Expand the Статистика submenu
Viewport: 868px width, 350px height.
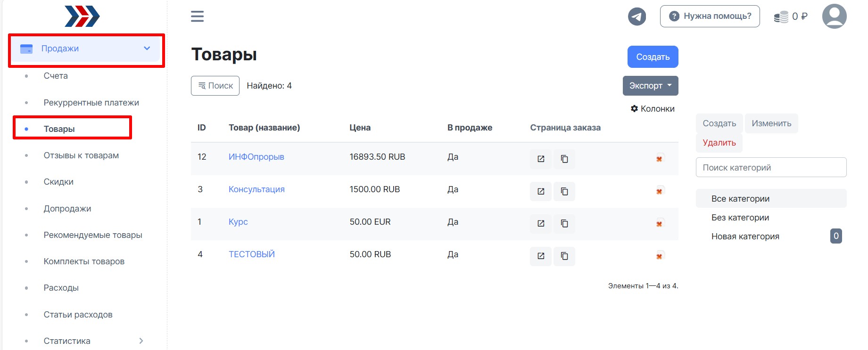coord(141,341)
